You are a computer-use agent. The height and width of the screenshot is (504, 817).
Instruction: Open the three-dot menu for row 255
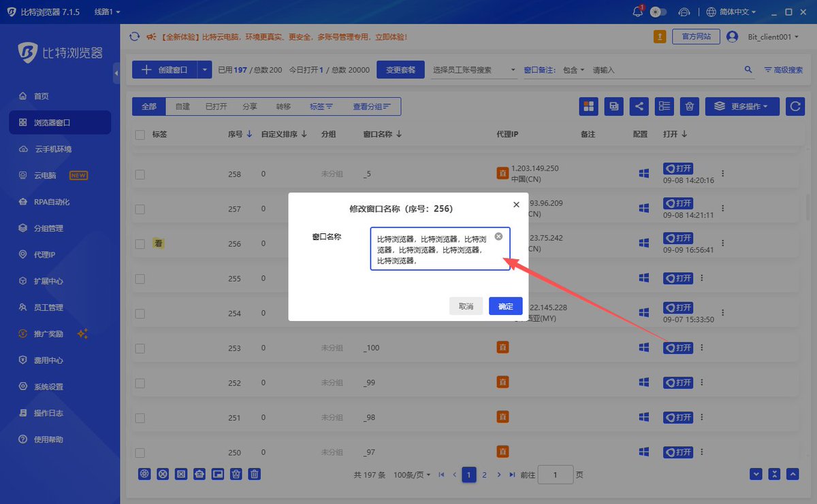pyautogui.click(x=702, y=278)
